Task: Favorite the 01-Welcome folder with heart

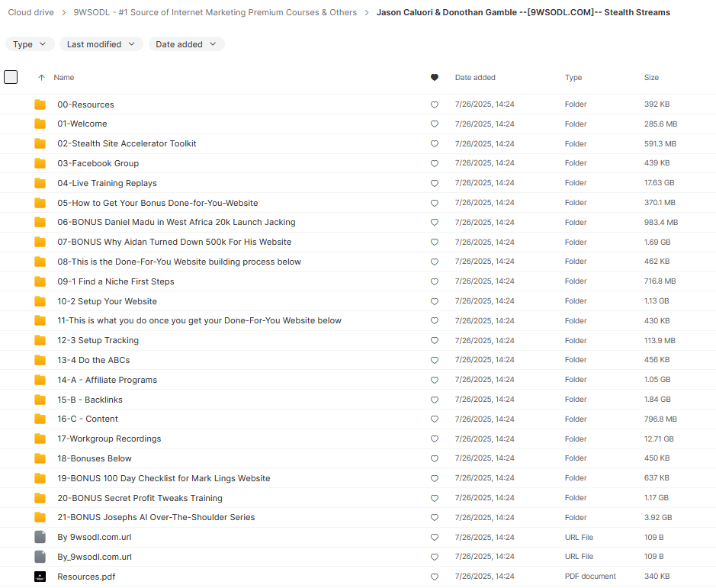Action: [x=435, y=124]
